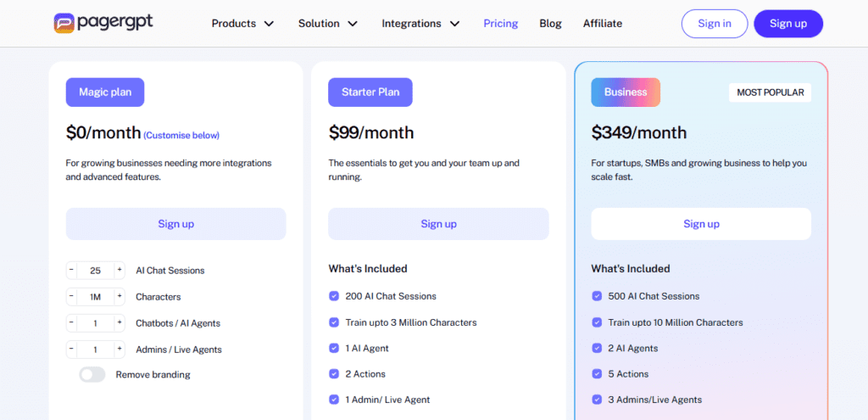Click the $0/month price text
This screenshot has width=868, height=420.
(103, 132)
